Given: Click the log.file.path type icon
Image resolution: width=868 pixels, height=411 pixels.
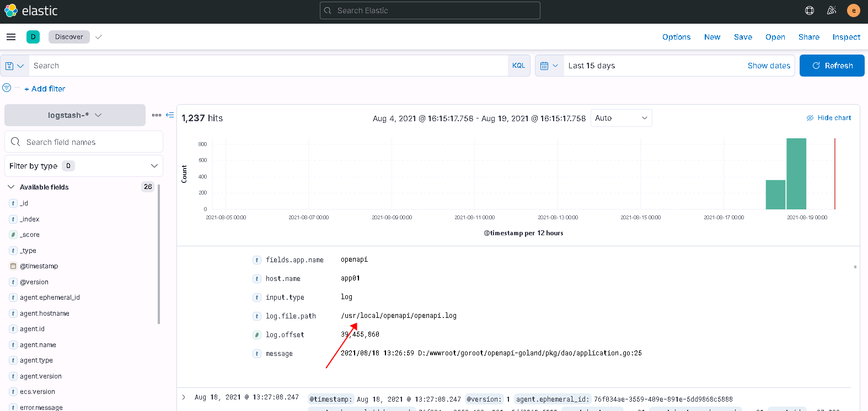Looking at the screenshot, I should [257, 316].
